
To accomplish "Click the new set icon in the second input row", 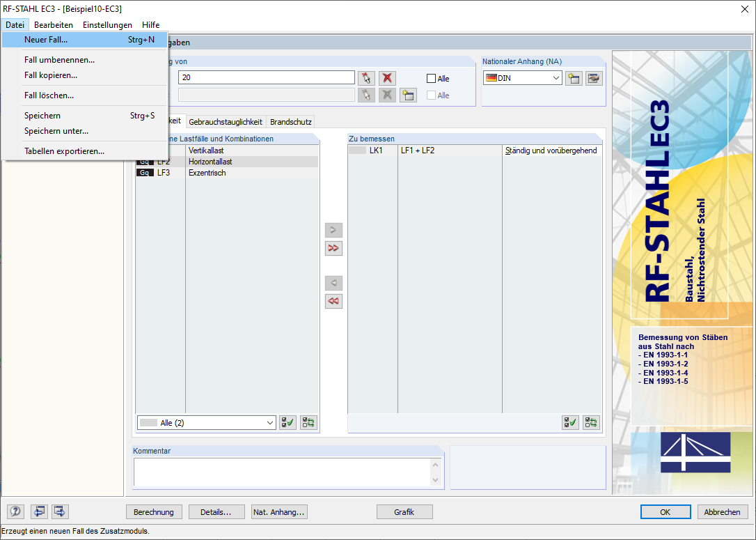I will (x=408, y=95).
